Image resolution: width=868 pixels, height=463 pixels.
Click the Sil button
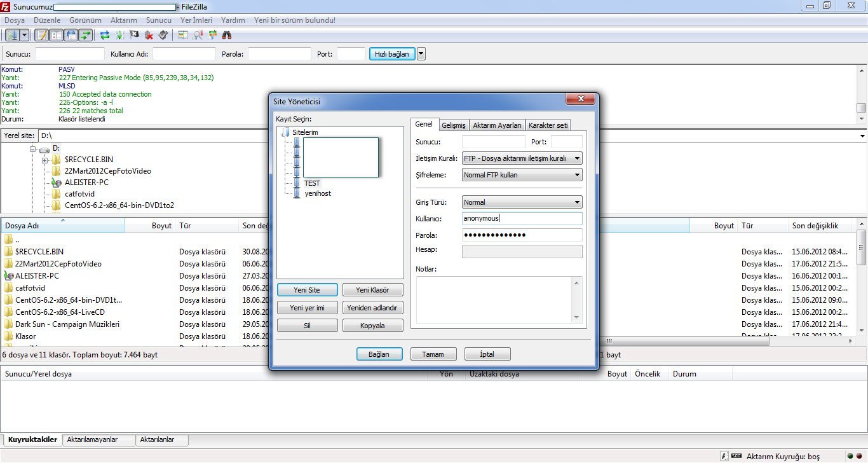tap(307, 326)
